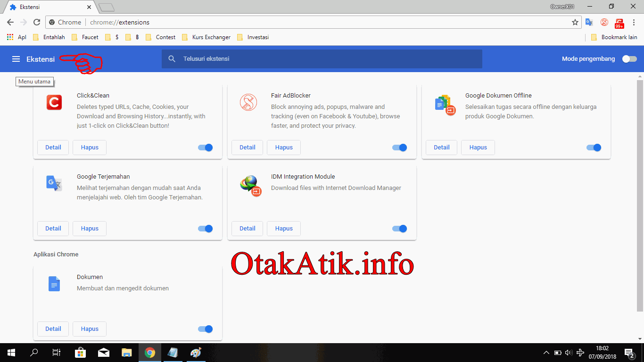Disable the Click&Clean extension toggle
This screenshot has width=644, height=362.
point(206,148)
